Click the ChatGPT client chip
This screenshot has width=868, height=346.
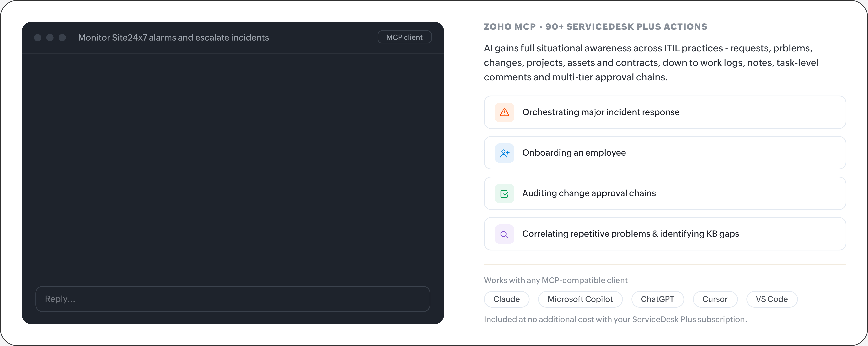point(657,299)
